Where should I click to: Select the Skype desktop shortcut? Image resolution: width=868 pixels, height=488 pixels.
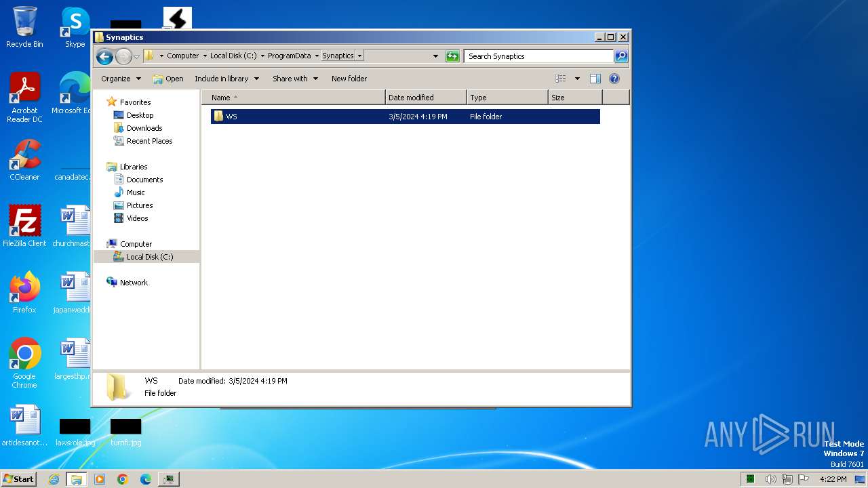[x=75, y=27]
